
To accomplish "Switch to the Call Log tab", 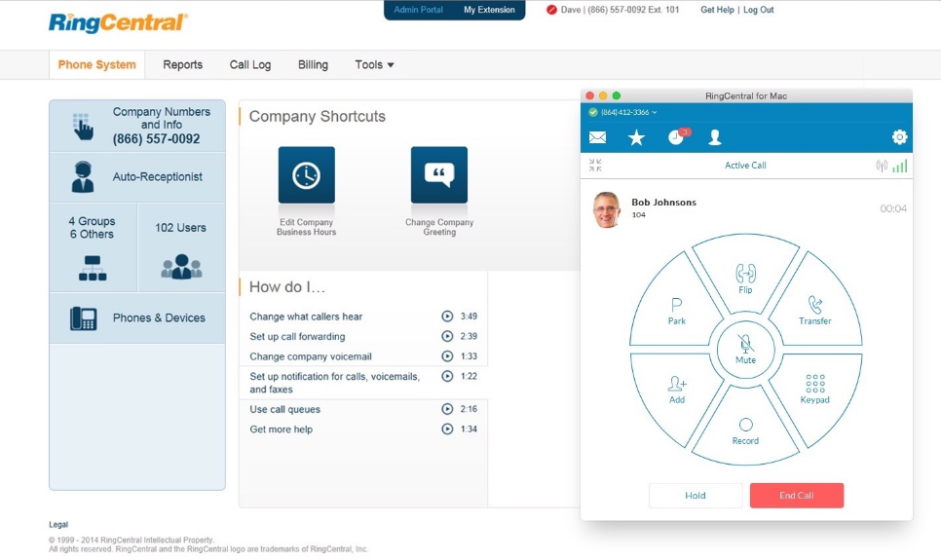I will 250,65.
